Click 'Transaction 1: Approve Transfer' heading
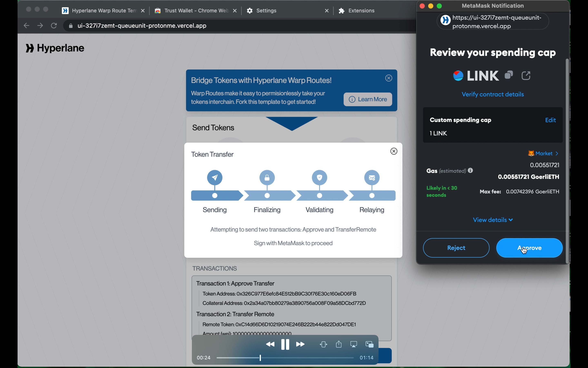The width and height of the screenshot is (588, 368). (235, 284)
